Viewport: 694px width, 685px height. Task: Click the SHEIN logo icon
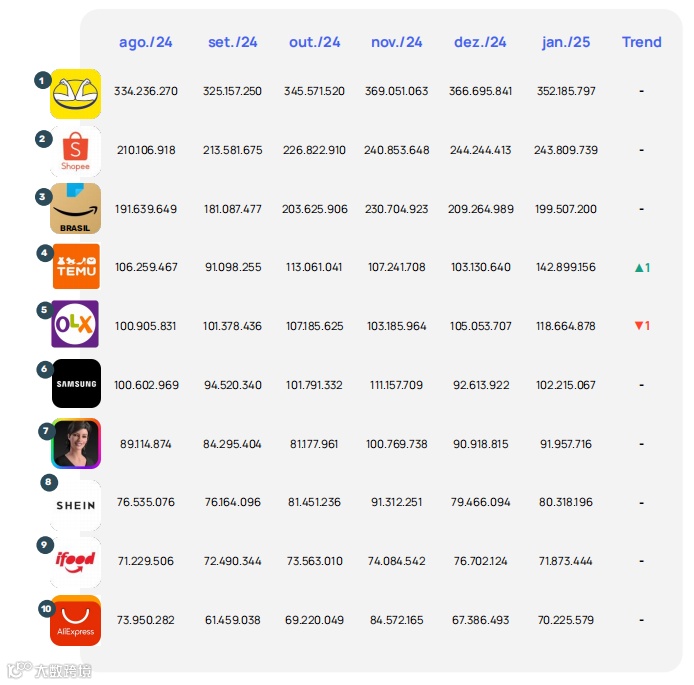point(75,505)
